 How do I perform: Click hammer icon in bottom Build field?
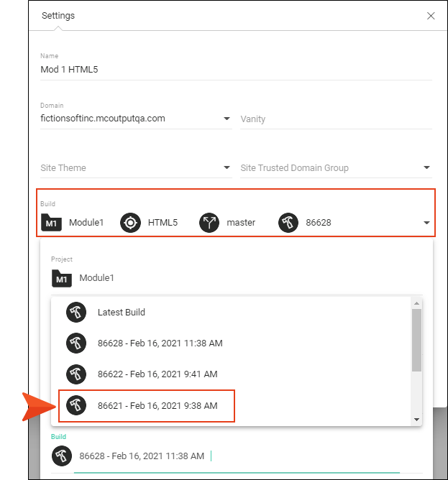62,456
